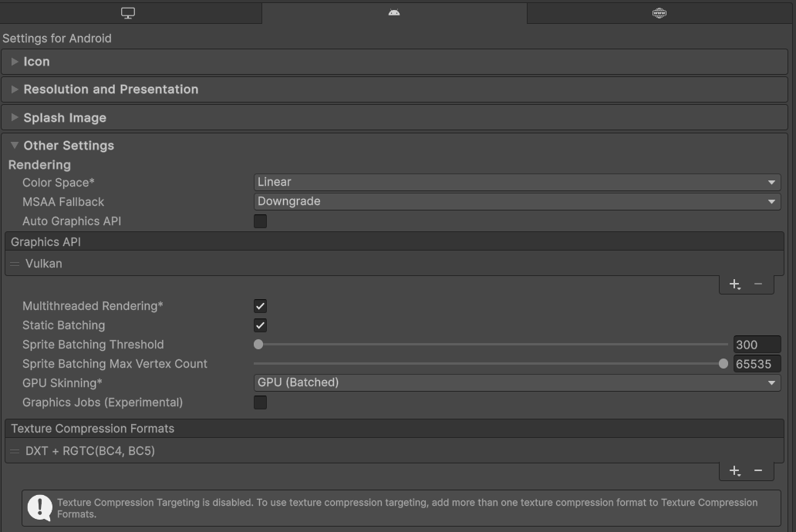Remove selected Graphics API entry
This screenshot has width=796, height=532.
(758, 285)
